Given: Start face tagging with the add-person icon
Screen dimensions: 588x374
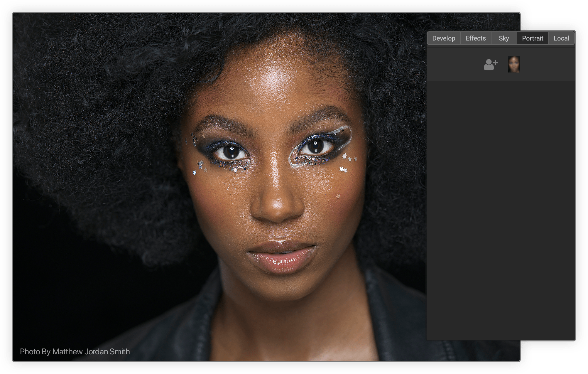Looking at the screenshot, I should click(490, 64).
